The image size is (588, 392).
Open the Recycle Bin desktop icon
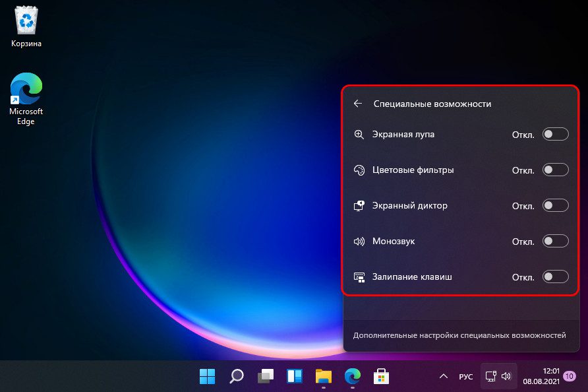pos(26,26)
